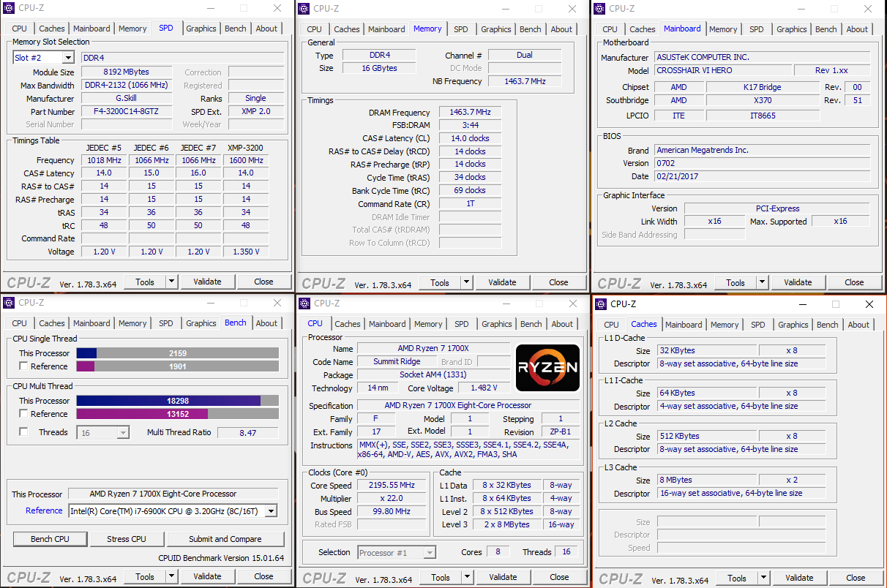The width and height of the screenshot is (887, 588).
Task: Click the Submit and Compare button
Action: point(225,539)
